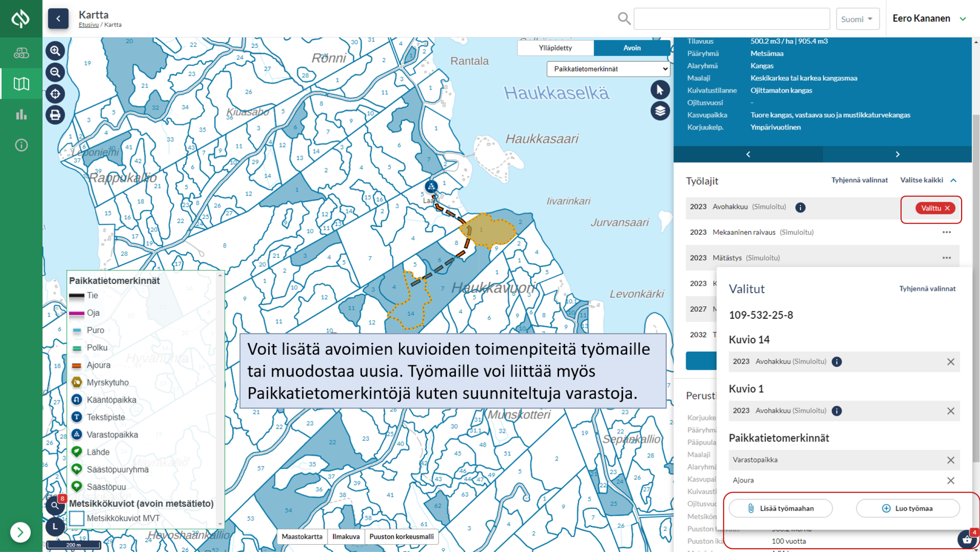Select the pointer cursor tool
Screen dimensions: 980x552
point(660,90)
